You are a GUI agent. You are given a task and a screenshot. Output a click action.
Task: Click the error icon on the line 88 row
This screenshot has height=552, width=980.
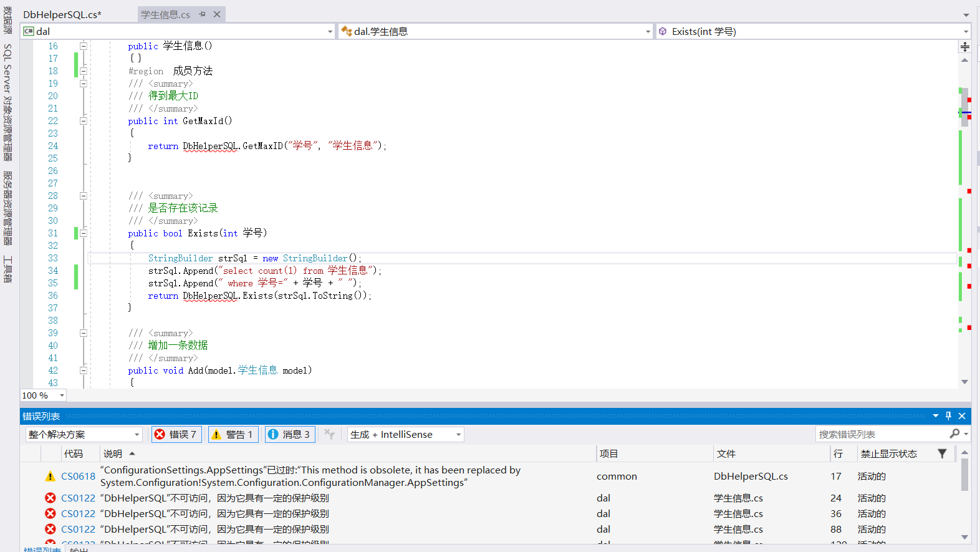click(x=50, y=529)
